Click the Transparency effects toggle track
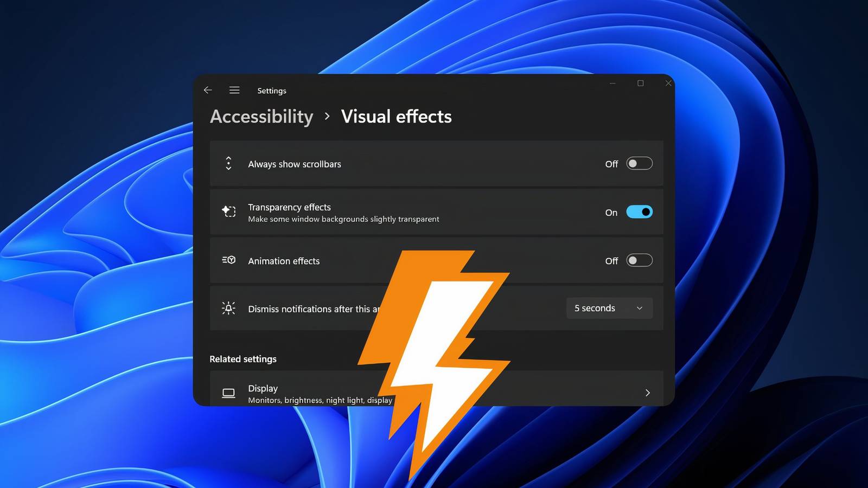This screenshot has width=868, height=488. 639,212
